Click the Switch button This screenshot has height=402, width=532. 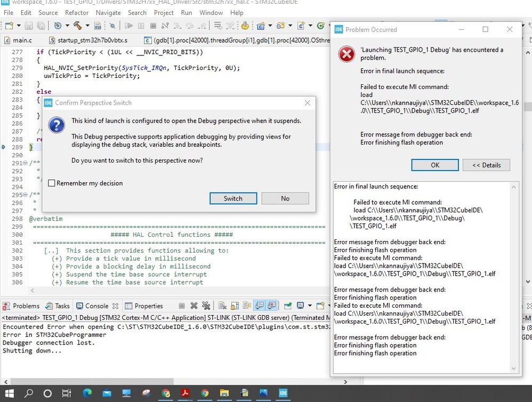tap(233, 198)
